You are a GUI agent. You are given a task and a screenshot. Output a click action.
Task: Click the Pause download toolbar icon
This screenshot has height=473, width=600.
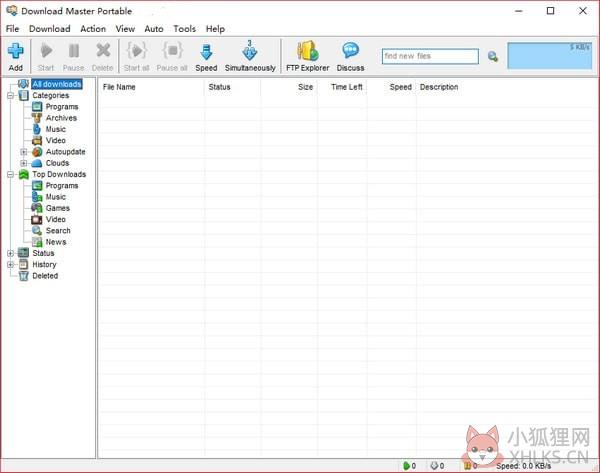[x=73, y=51]
